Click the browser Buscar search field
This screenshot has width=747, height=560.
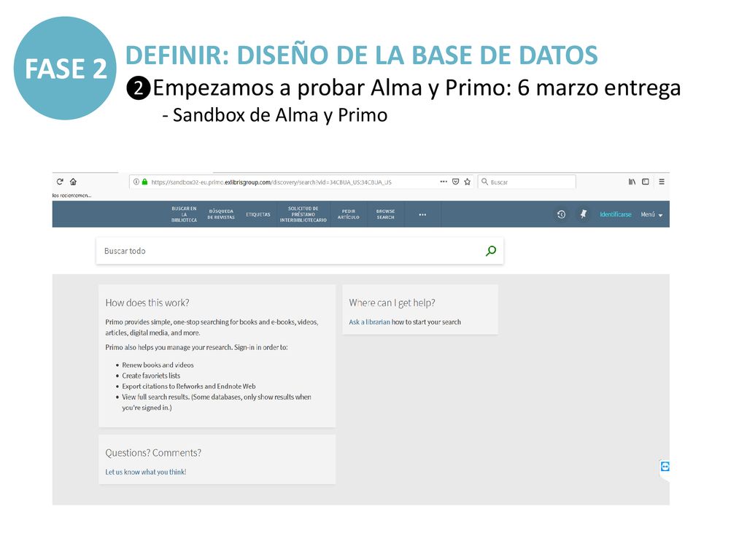pos(527,182)
